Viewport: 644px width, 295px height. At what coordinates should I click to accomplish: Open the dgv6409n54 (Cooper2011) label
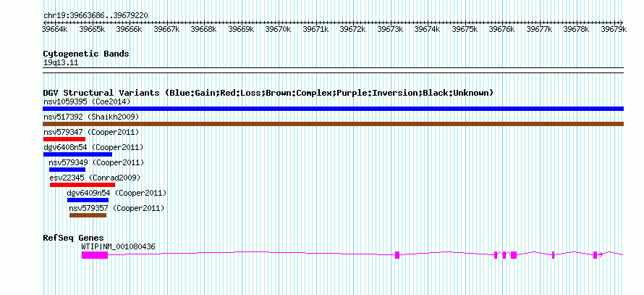pyautogui.click(x=116, y=193)
